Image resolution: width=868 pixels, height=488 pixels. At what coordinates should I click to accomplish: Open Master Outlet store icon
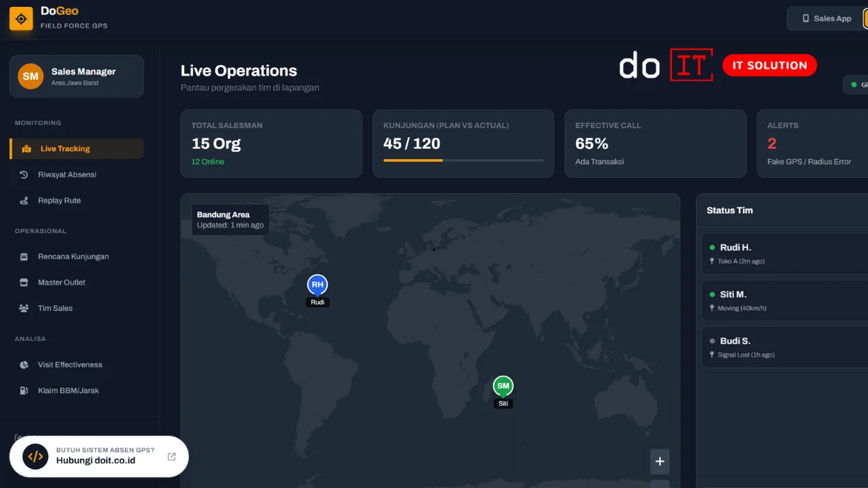coord(24,283)
